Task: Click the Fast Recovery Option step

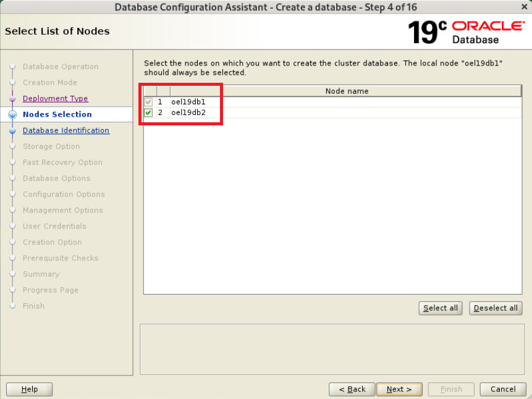Action: pos(62,162)
